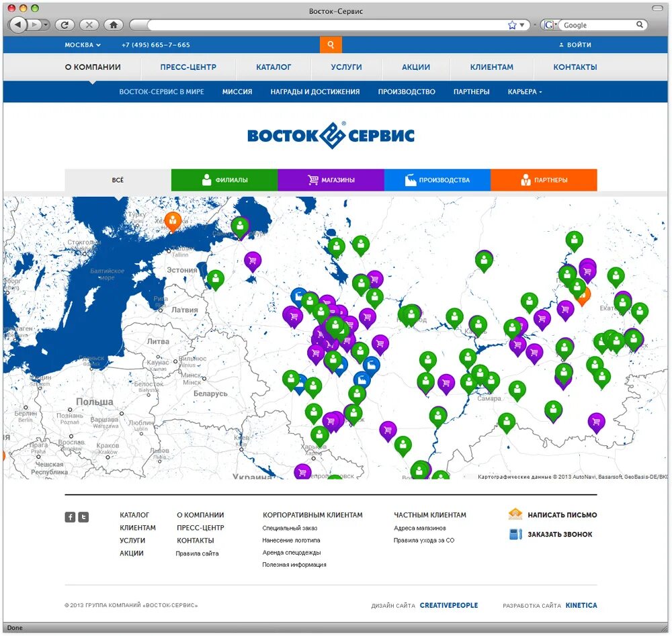Go to the browser home page icon
The image size is (672, 636).
[114, 25]
